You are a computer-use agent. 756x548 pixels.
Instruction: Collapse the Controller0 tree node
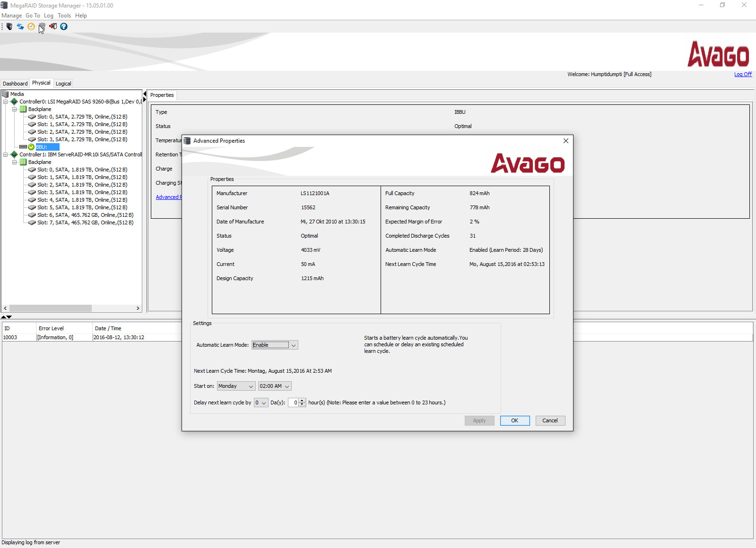tap(5, 102)
